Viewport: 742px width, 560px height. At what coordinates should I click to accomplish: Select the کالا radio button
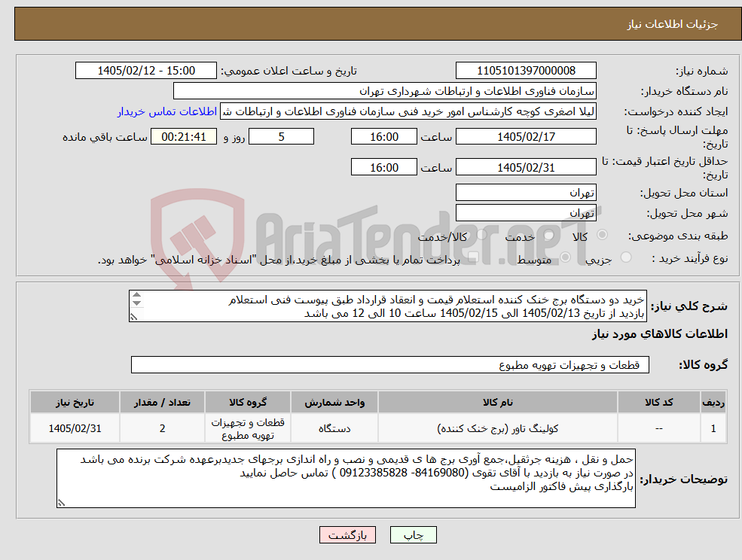coord(603,235)
